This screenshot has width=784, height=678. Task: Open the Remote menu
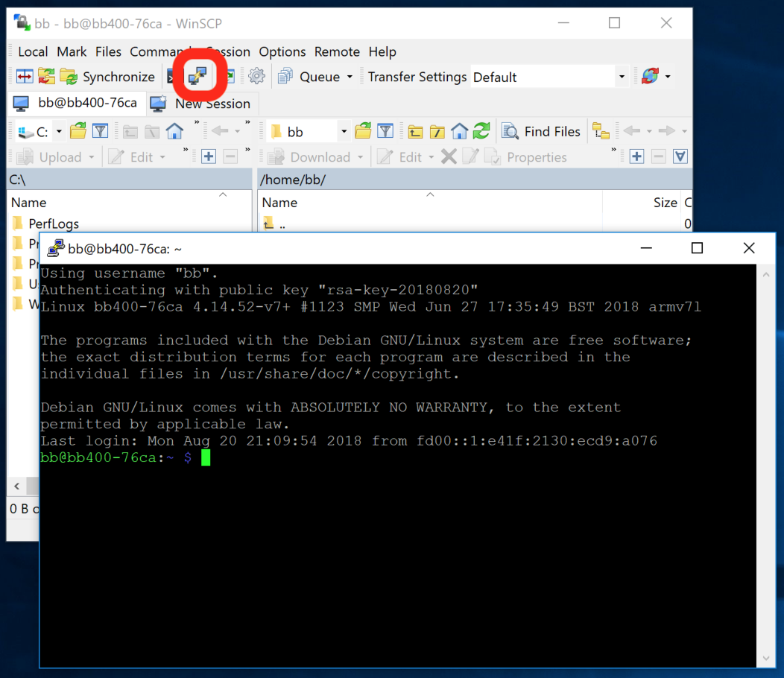[337, 51]
